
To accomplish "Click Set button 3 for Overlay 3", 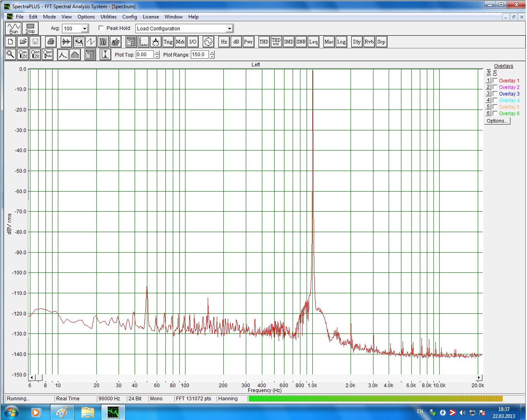I will (488, 94).
